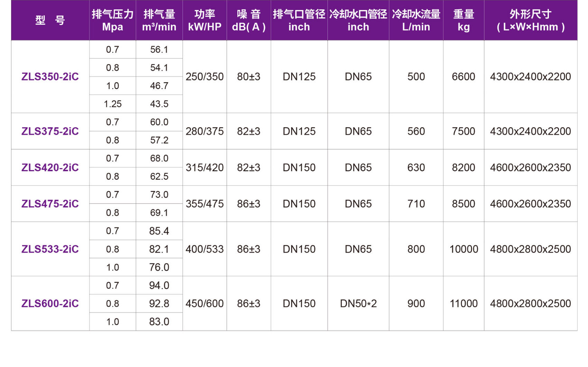Click the 560 cooling water flow value
The width and height of the screenshot is (588, 367).
click(x=416, y=131)
